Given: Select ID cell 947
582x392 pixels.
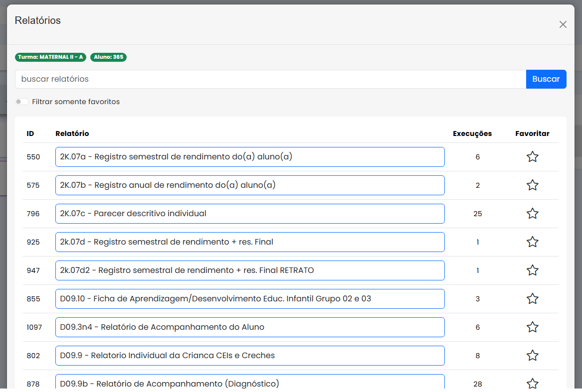Looking at the screenshot, I should 33,270.
